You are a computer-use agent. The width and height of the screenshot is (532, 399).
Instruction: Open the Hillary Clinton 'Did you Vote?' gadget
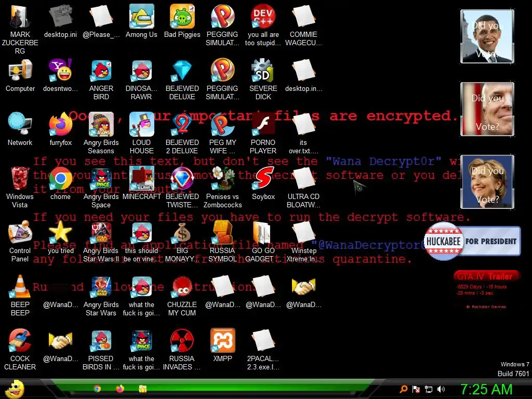(487, 182)
